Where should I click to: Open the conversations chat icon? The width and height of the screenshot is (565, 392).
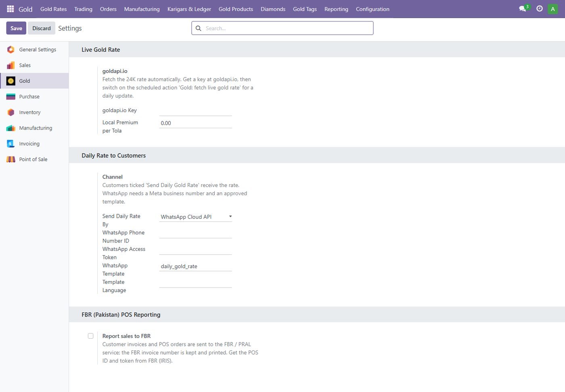click(x=523, y=9)
